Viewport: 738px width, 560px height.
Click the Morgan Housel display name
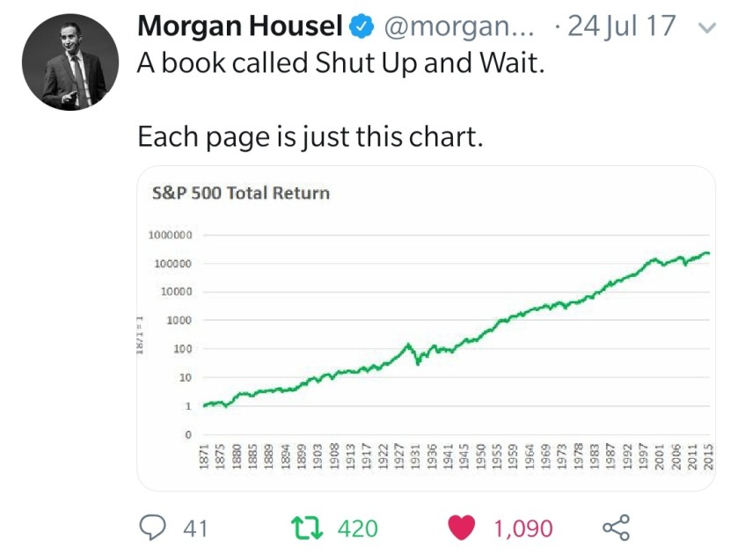click(x=238, y=26)
